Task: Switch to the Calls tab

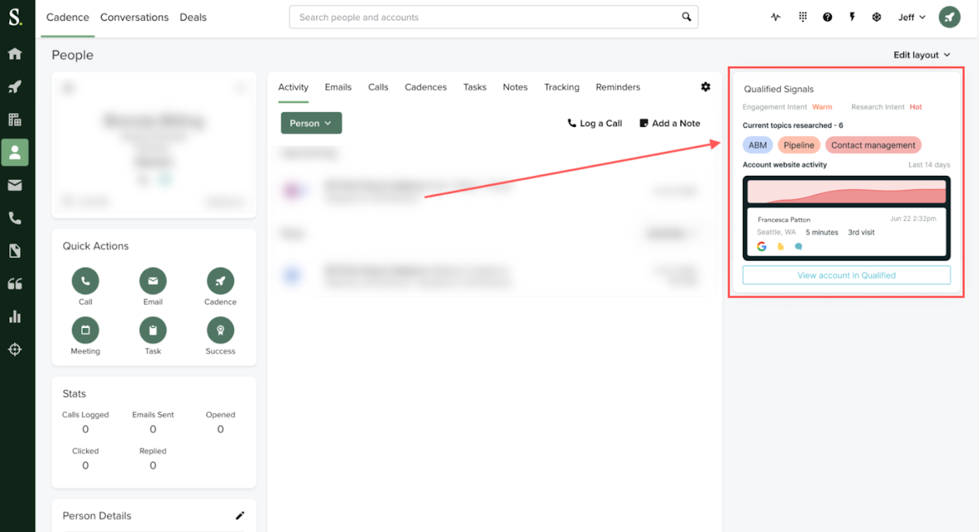Action: [x=378, y=87]
